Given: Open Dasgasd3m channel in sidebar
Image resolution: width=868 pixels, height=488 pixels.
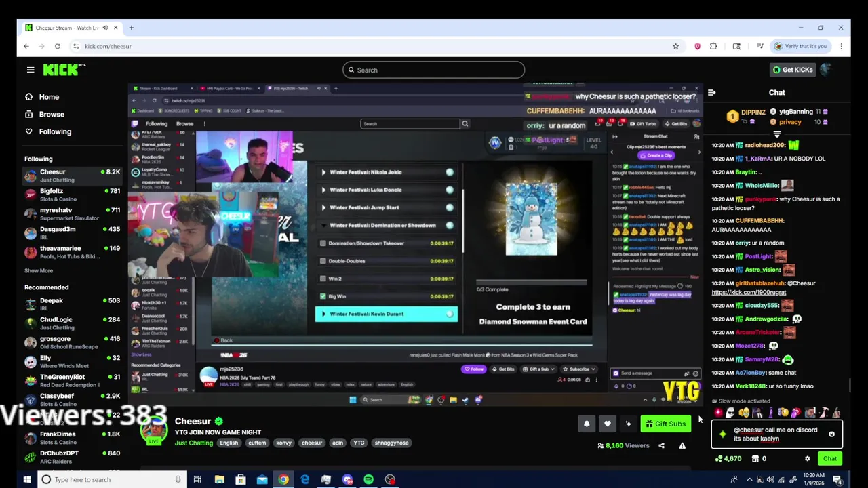Looking at the screenshot, I should click(x=72, y=233).
